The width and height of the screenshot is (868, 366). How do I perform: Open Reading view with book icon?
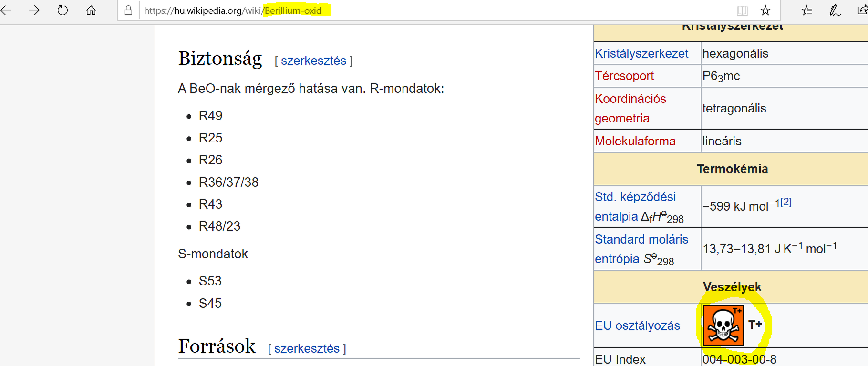point(742,10)
